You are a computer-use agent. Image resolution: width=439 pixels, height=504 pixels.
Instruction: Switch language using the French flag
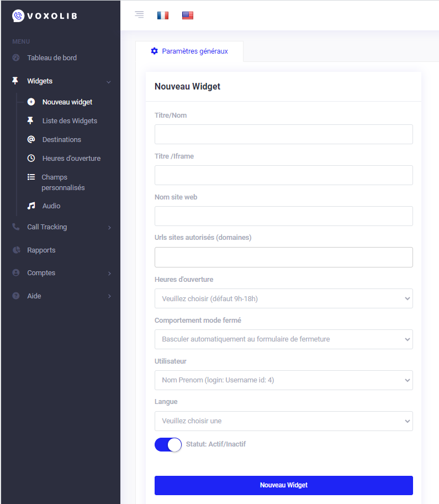[x=163, y=15]
